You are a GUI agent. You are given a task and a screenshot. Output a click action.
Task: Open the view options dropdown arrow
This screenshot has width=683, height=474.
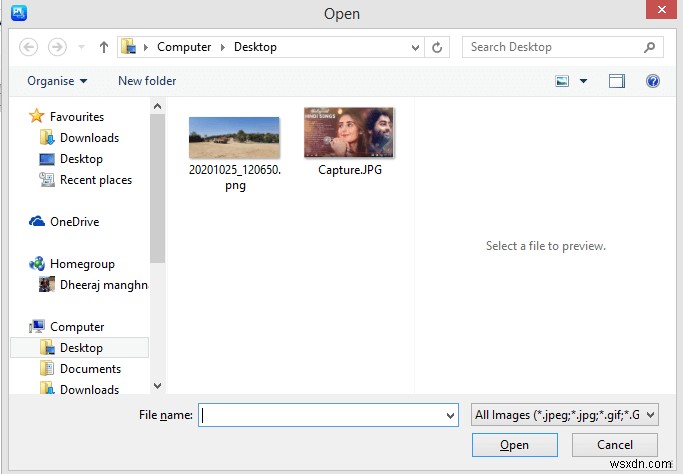(583, 81)
